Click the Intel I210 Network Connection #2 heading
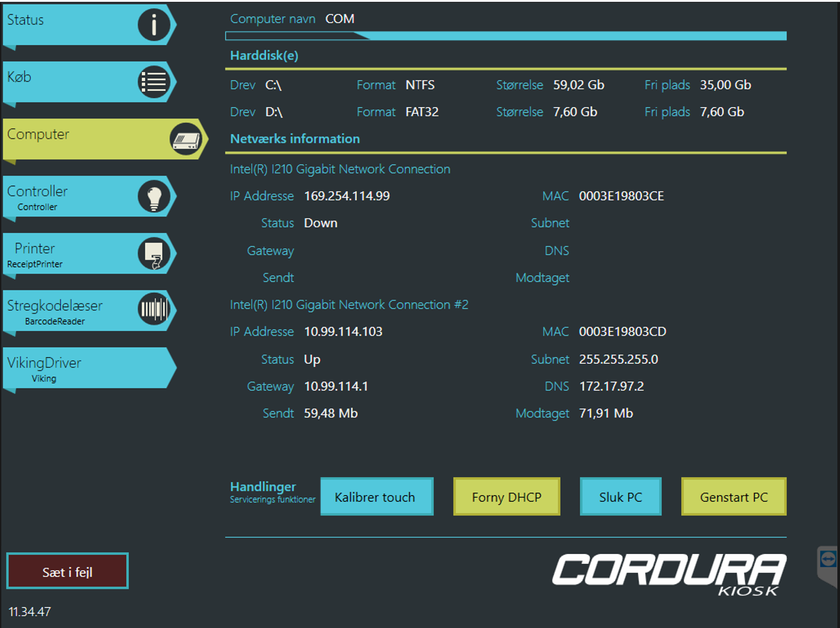Screen dimensions: 840x628 coord(349,305)
